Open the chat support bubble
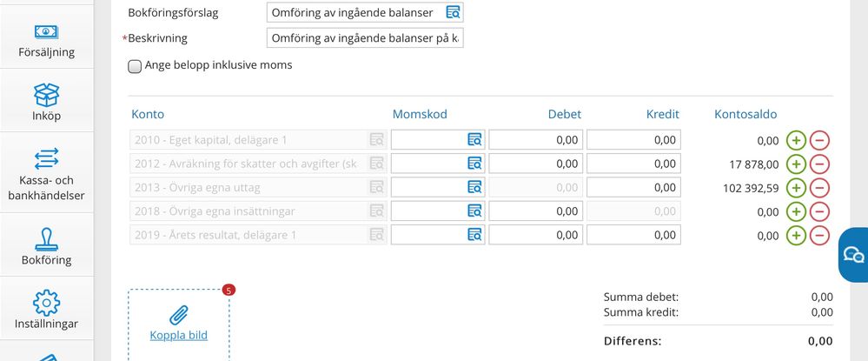This screenshot has width=868, height=361. (x=853, y=255)
